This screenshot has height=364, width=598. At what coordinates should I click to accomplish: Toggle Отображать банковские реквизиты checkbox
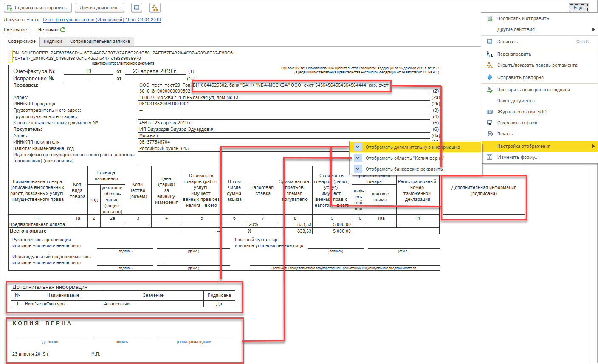coord(358,169)
